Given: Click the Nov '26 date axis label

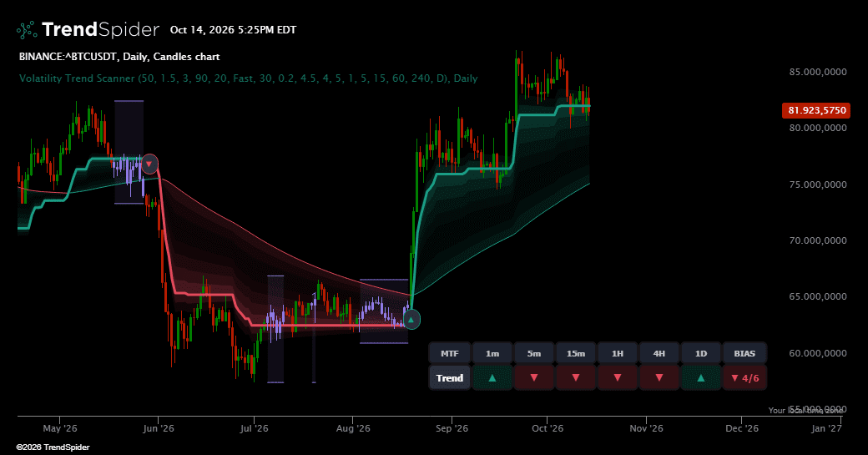Looking at the screenshot, I should pyautogui.click(x=646, y=428).
